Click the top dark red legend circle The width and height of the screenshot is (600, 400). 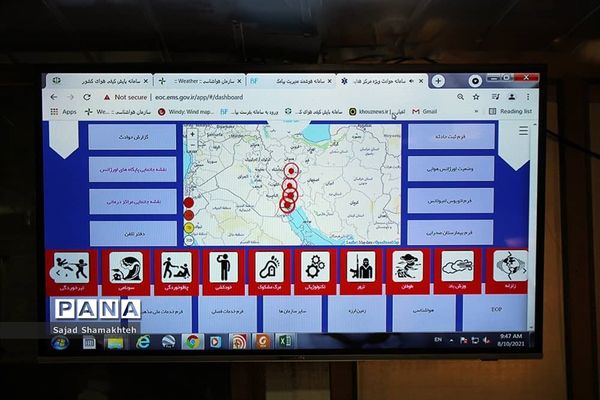[189, 202]
